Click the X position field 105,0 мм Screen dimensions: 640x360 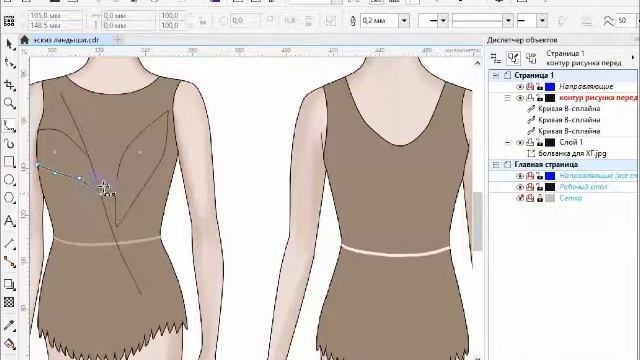[x=55, y=16]
